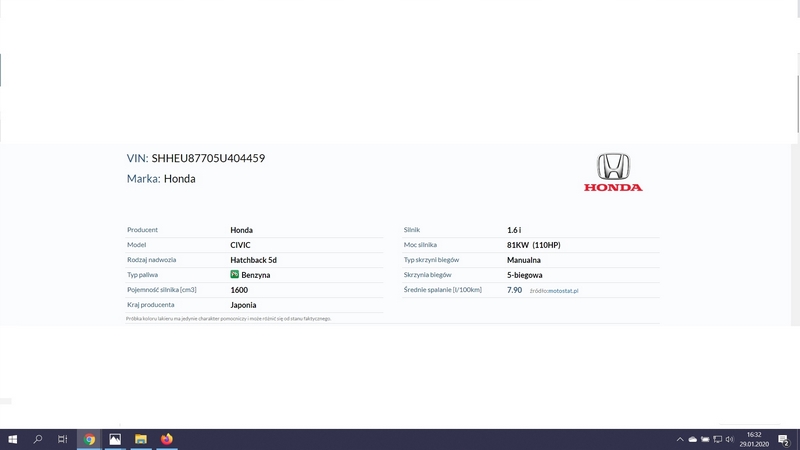Click the paint colour disclaimer note
800x450 pixels.
[229, 318]
